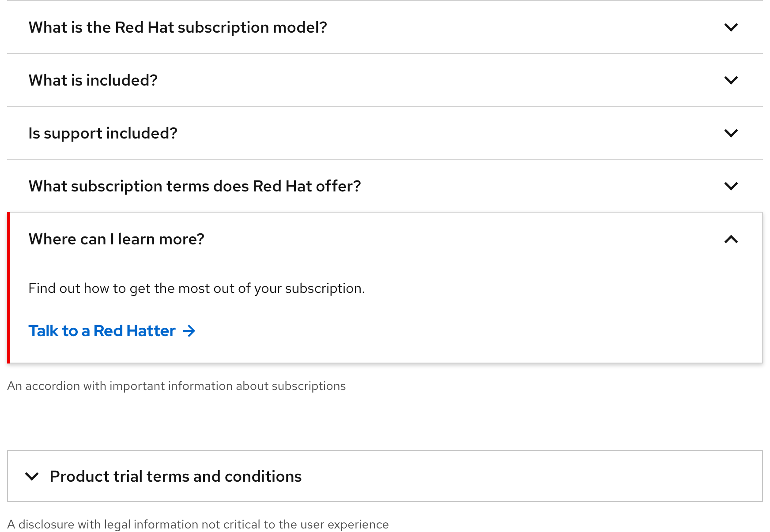770x532 pixels.
Task: Open the 'Talk to a Red Hatter' link
Action: [x=101, y=331]
